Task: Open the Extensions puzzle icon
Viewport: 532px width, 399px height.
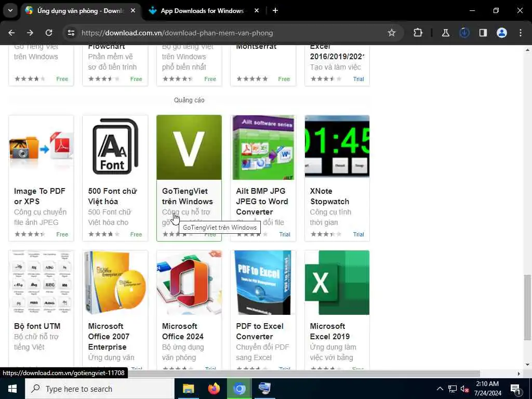Action: point(418,33)
